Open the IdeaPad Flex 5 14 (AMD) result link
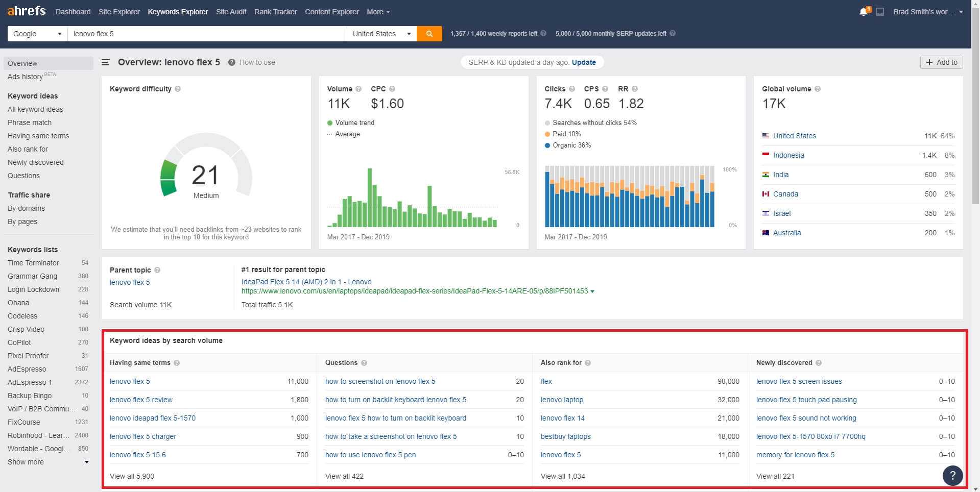This screenshot has height=492, width=980. (306, 282)
